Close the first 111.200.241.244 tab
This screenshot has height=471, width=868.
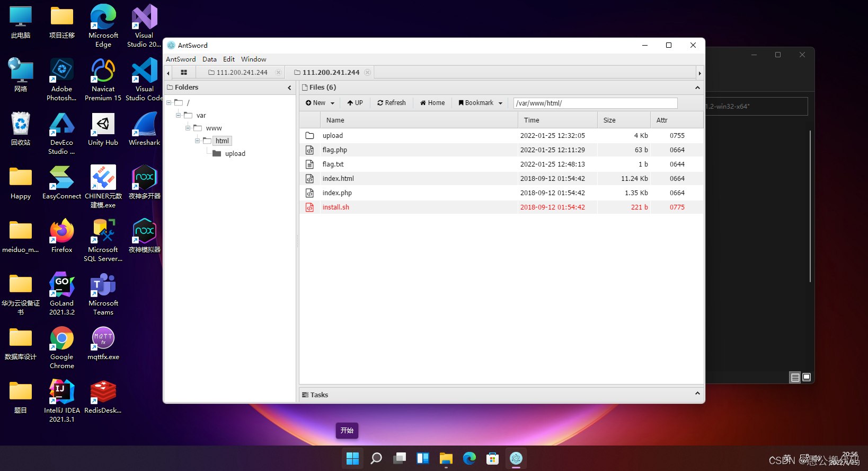pyautogui.click(x=278, y=72)
